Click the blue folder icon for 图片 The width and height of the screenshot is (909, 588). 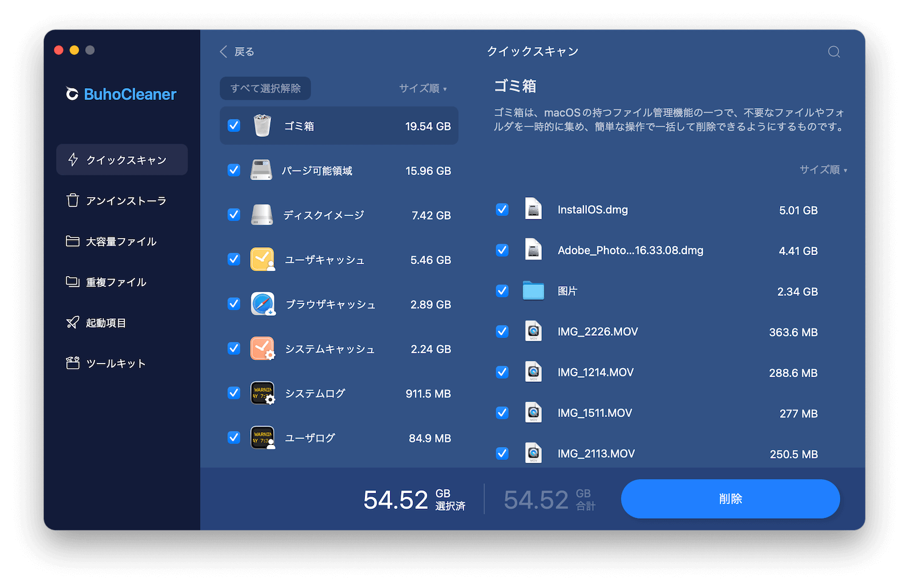pos(533,290)
